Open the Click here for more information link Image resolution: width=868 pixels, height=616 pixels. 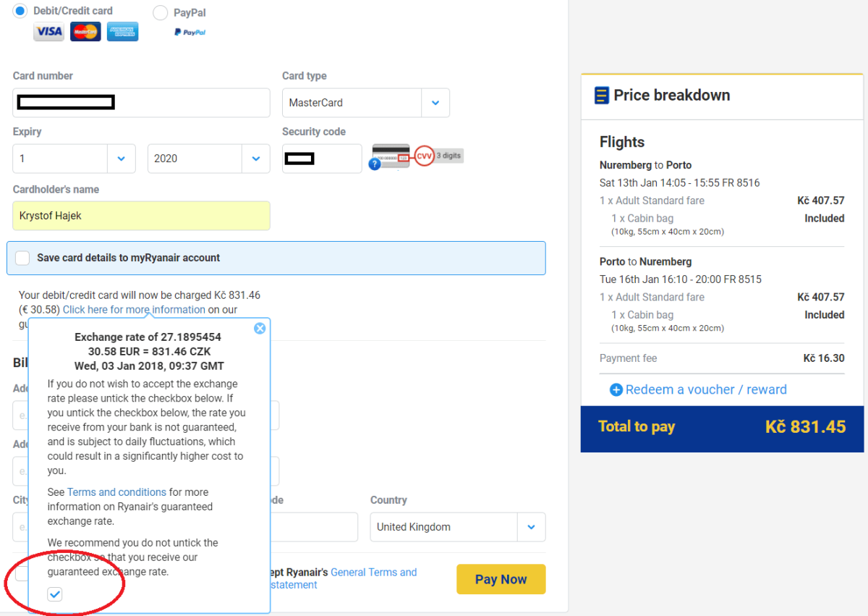(134, 310)
